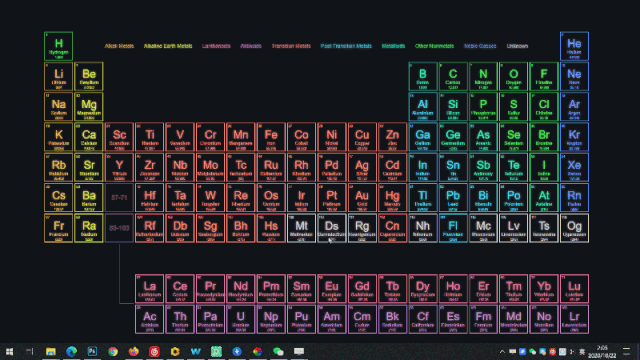Viewport: 640px width, 360px height.
Task: Open the notification center icon
Action: (627, 351)
